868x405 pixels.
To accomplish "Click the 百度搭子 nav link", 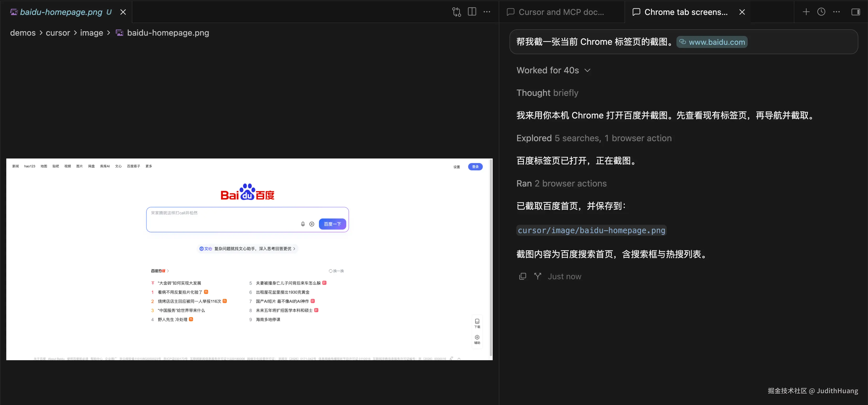I will (x=133, y=166).
